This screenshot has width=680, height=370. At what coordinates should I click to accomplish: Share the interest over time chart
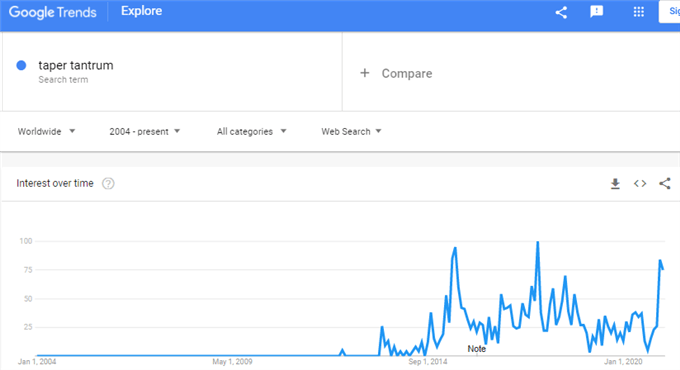pos(664,183)
